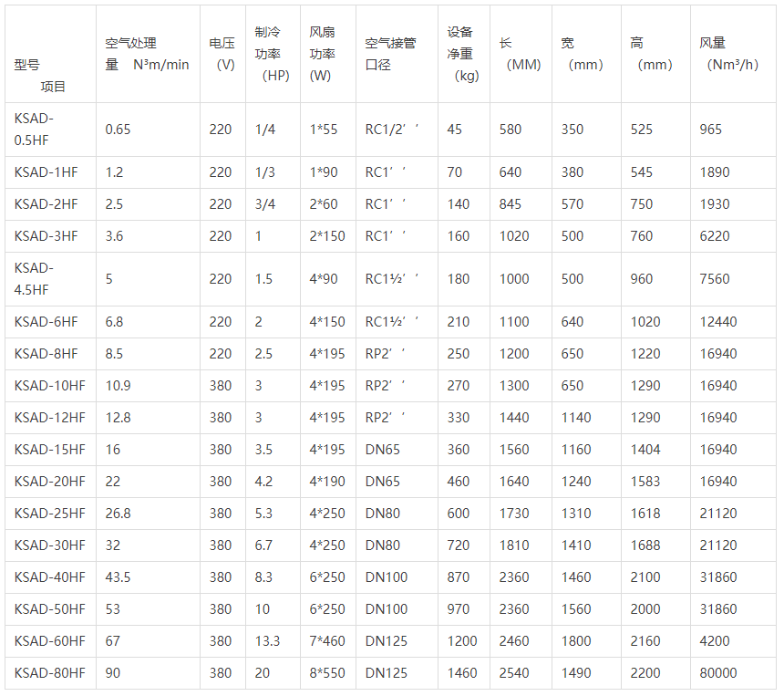Click the KSAD-0.5HF model cell
Image resolution: width=784 pixels, height=696 pixels.
pyautogui.click(x=36, y=129)
